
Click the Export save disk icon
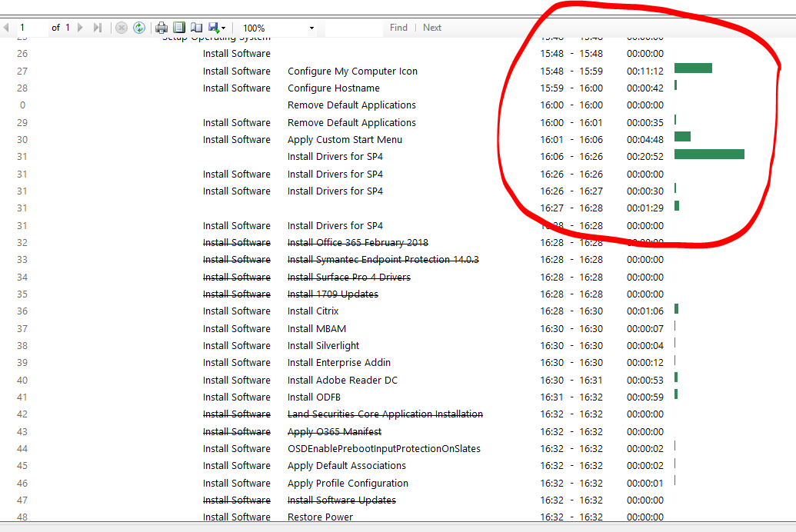pos(213,28)
